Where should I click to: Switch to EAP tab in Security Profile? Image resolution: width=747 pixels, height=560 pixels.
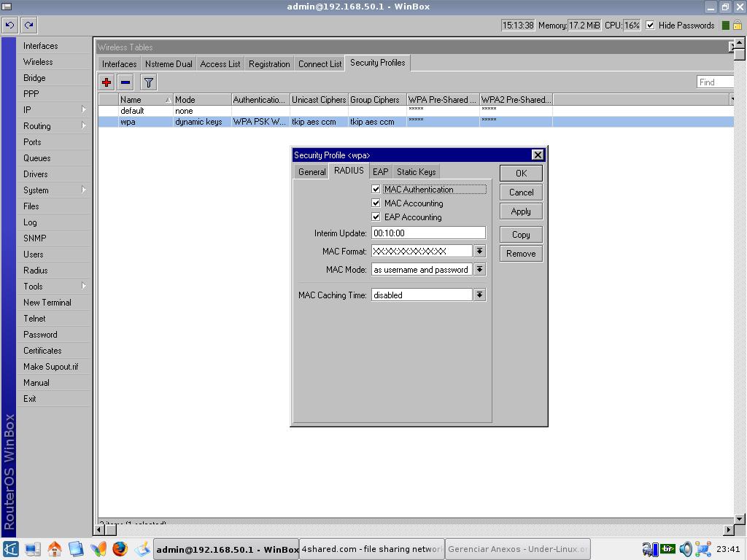tap(381, 172)
